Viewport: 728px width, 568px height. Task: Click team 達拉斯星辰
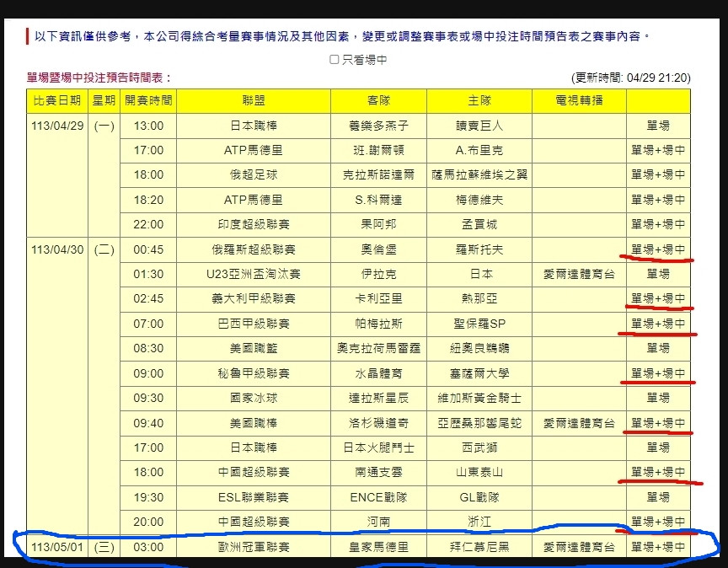tap(379, 399)
